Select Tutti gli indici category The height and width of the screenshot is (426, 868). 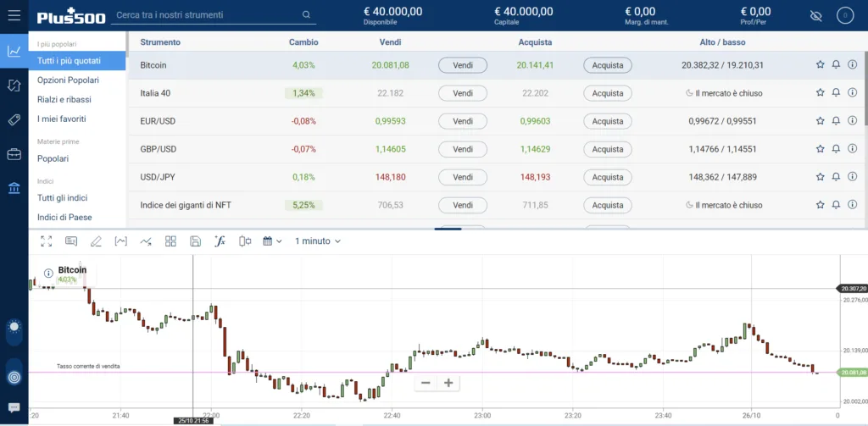click(63, 198)
